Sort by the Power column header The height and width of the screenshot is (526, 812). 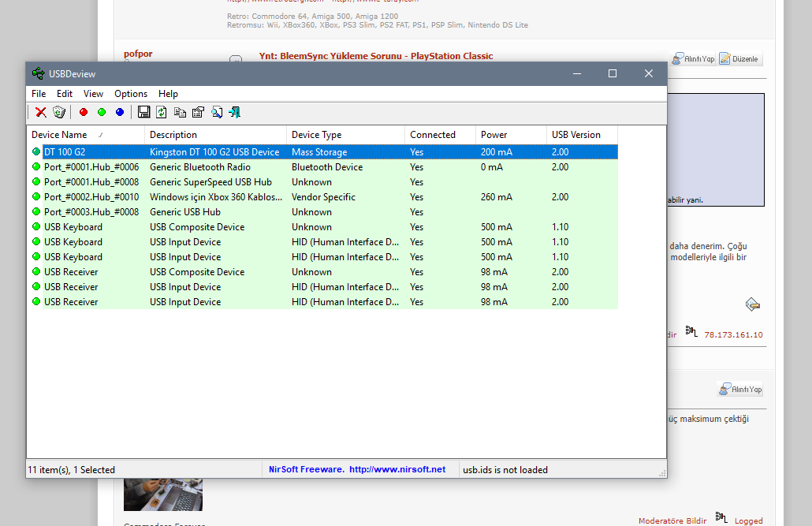point(511,135)
